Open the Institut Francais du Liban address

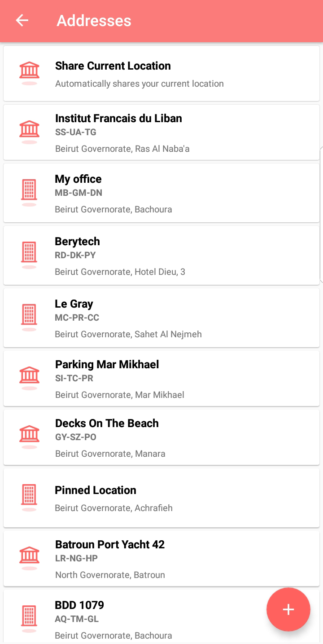pyautogui.click(x=118, y=119)
